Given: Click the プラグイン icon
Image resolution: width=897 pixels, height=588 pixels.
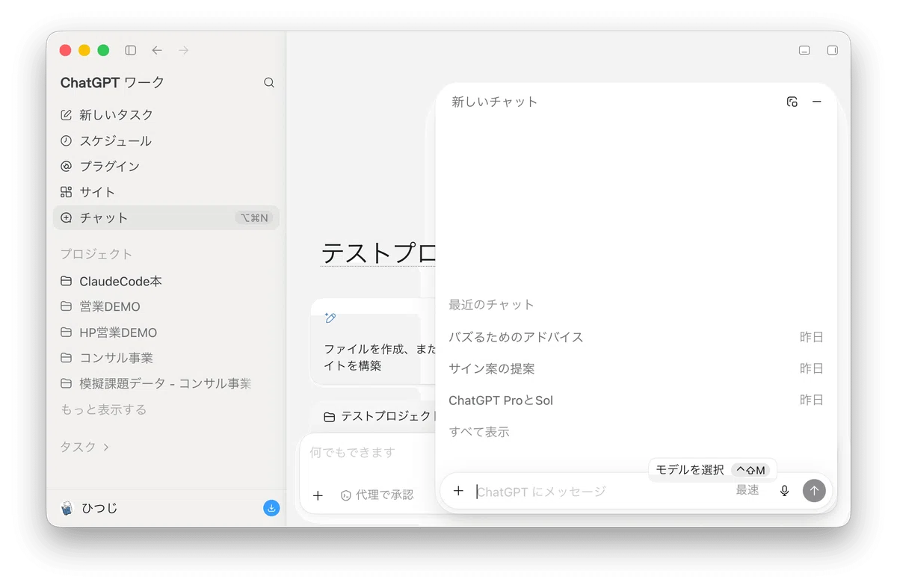Looking at the screenshot, I should point(66,166).
